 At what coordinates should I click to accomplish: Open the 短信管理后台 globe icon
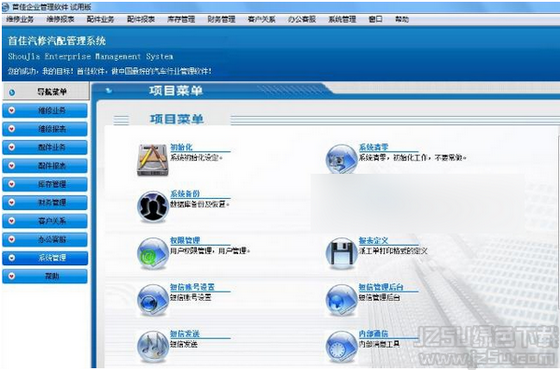pos(341,300)
